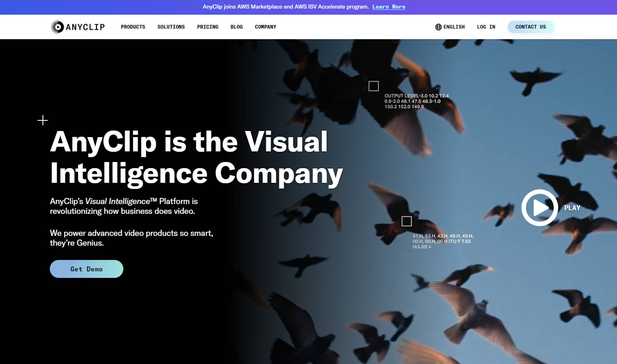Click the Contact Us button
This screenshot has height=364, width=617.
pos(530,27)
